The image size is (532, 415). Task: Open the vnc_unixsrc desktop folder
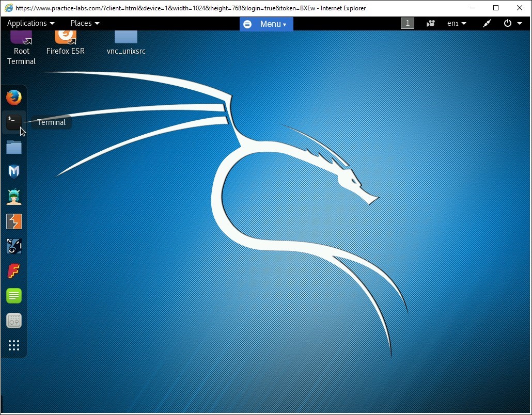coord(126,43)
